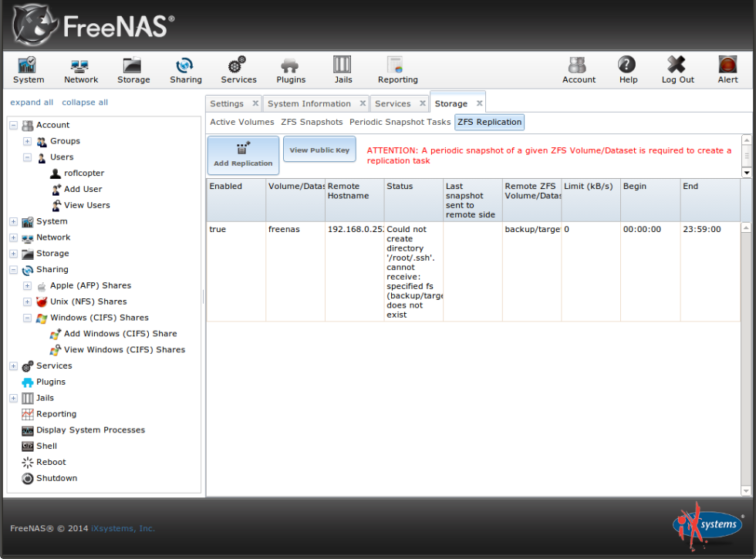Expand the Groups node under Account

click(x=26, y=141)
